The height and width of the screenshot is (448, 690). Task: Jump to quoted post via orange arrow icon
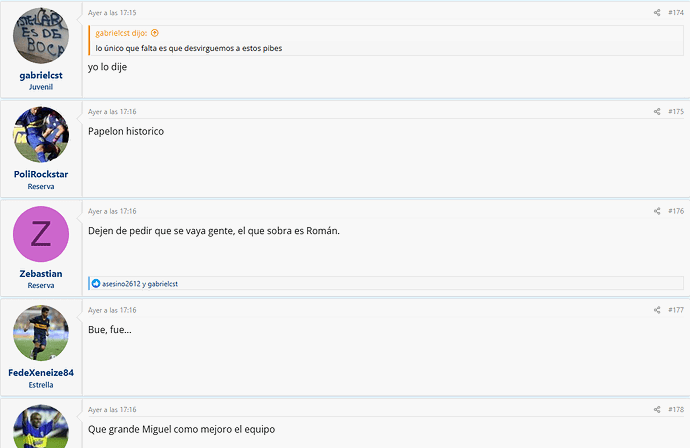click(x=154, y=33)
